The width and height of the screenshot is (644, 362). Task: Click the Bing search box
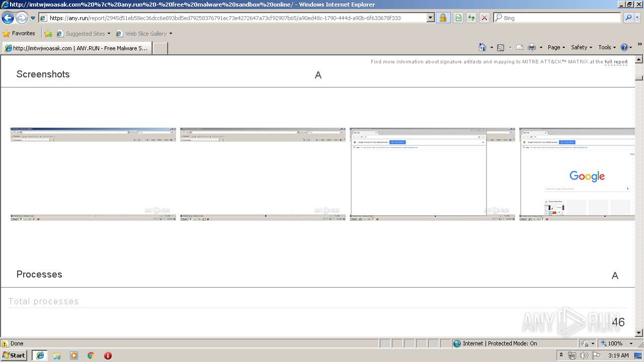[557, 18]
